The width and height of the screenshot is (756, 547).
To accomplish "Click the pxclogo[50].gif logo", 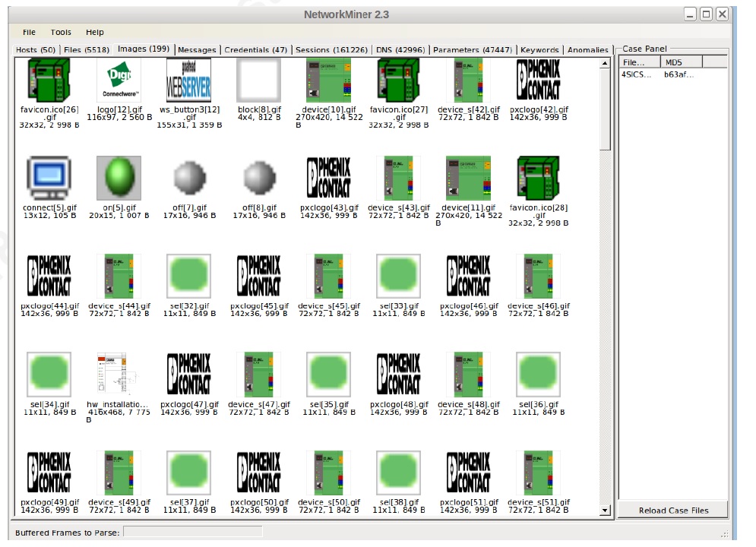I will click(x=259, y=473).
